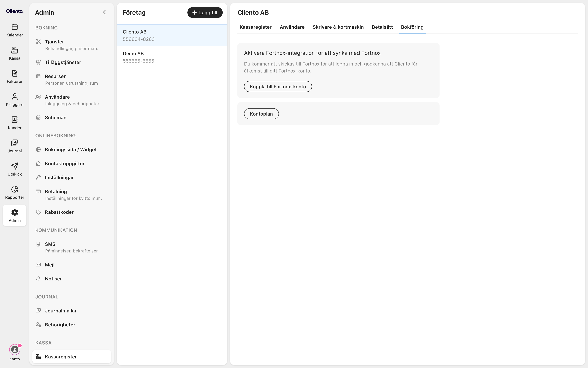This screenshot has height=368, width=588.
Task: Click the Fortnox activation heading text
Action: 312,53
